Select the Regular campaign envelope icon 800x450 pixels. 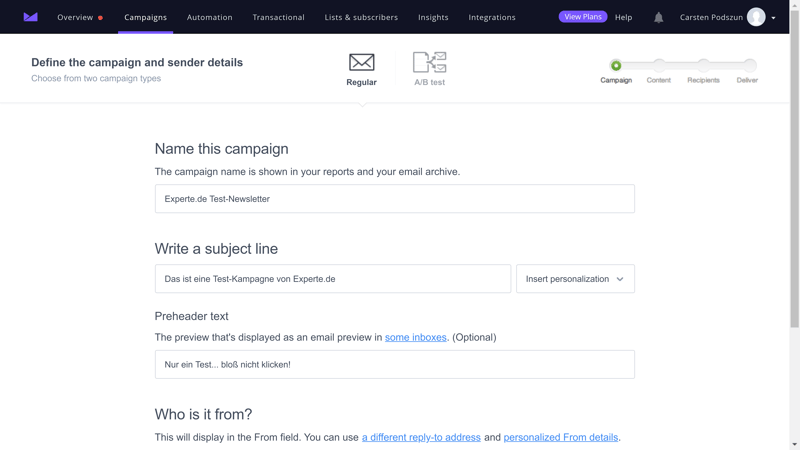click(x=362, y=63)
